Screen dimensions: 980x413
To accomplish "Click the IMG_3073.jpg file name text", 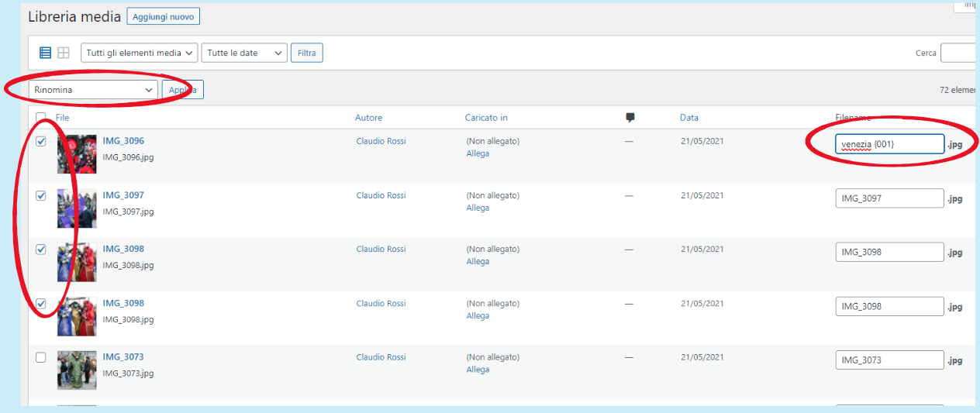I will (128, 373).
